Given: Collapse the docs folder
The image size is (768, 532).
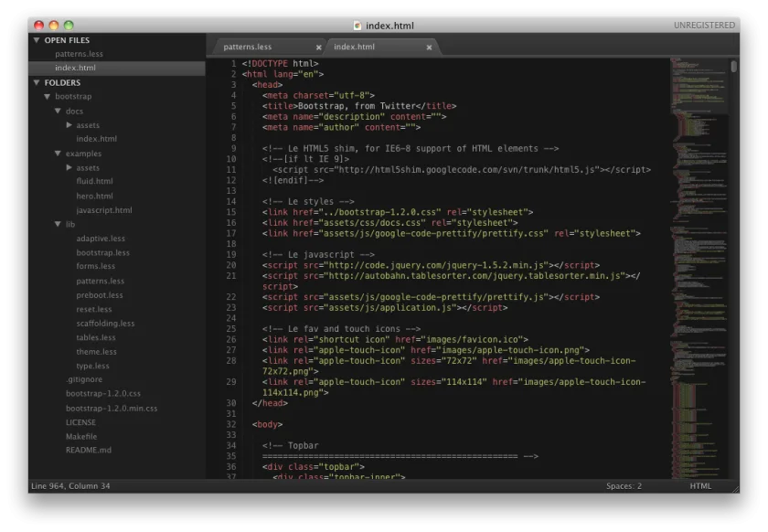Looking at the screenshot, I should click(x=58, y=112).
